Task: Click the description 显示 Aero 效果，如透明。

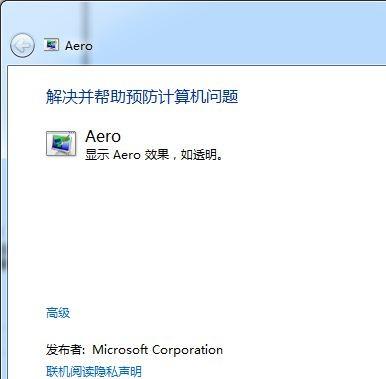Action: point(154,155)
